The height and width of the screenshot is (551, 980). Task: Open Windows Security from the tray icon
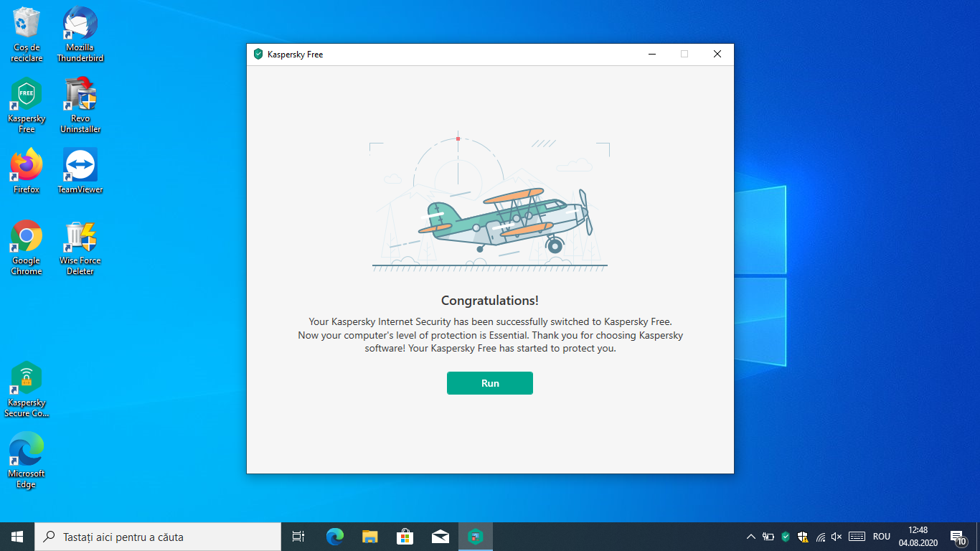coord(803,537)
